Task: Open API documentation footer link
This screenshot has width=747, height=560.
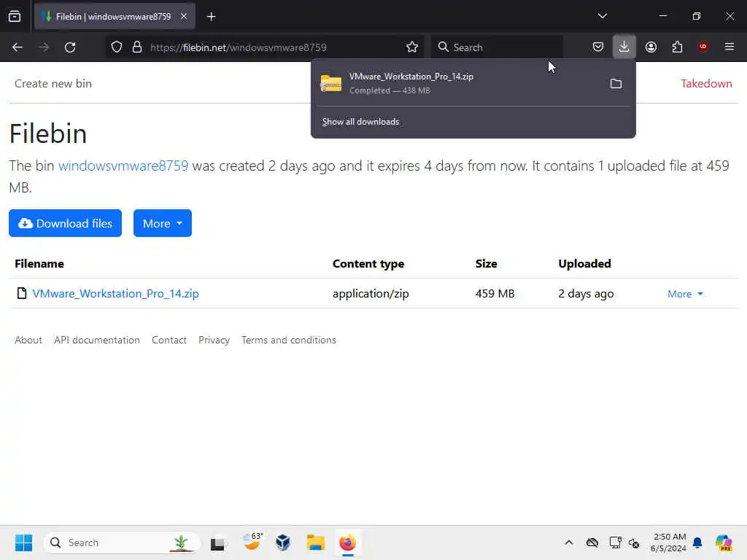Action: tap(97, 340)
